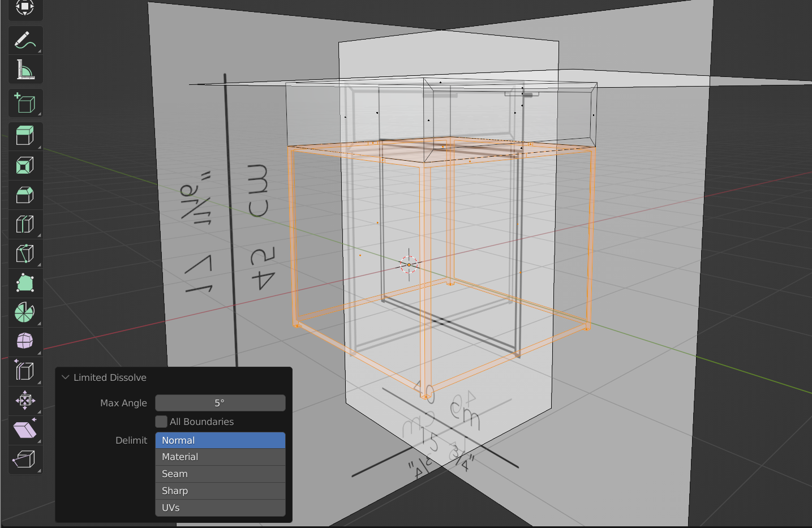Select the Rip Region tool

tap(25, 460)
